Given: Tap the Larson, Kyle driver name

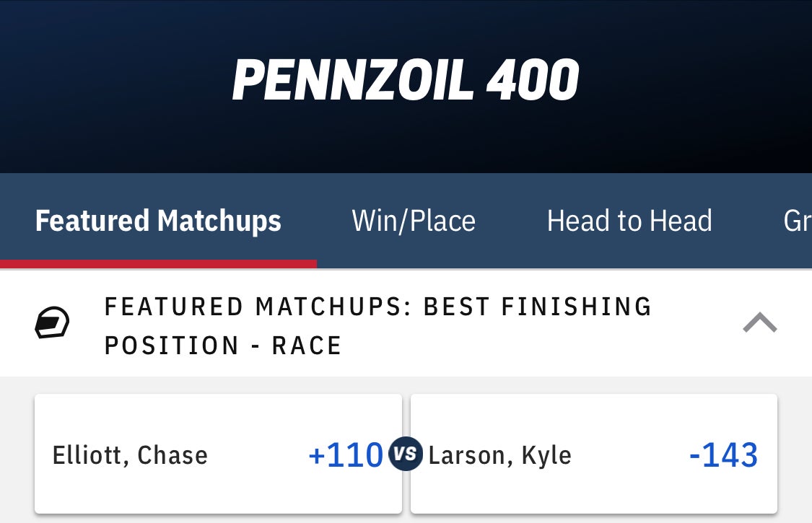Looking at the screenshot, I should 499,455.
